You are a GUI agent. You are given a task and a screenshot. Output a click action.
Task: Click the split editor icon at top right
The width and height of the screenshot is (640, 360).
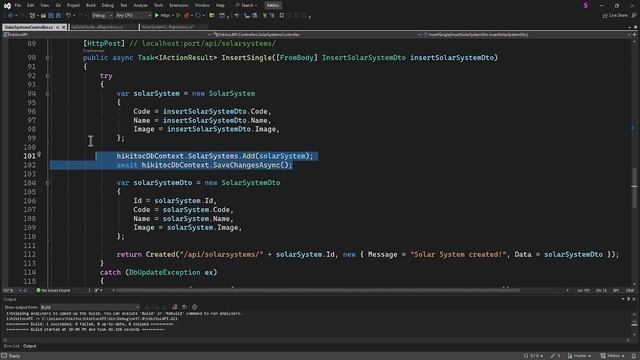(x=634, y=35)
